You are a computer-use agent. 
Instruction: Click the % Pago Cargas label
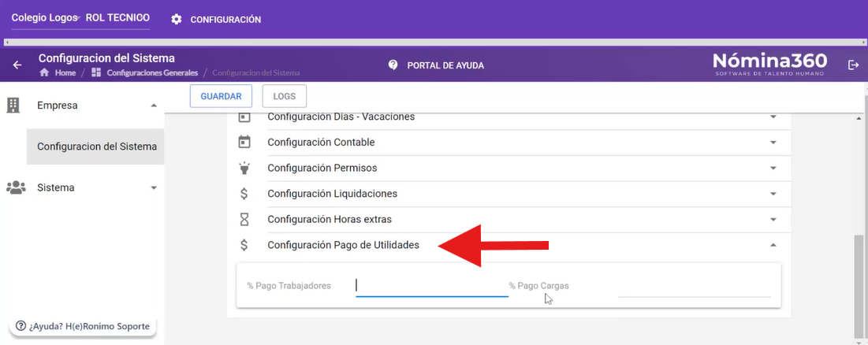click(x=538, y=286)
